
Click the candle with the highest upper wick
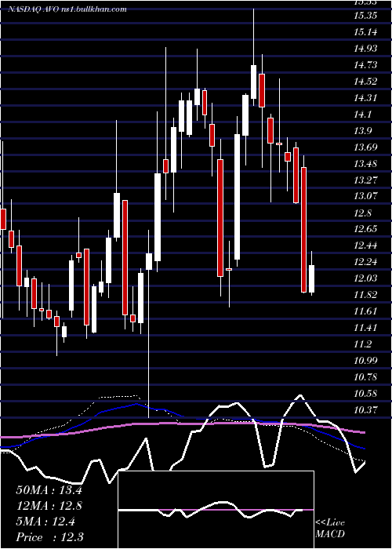(253, 82)
